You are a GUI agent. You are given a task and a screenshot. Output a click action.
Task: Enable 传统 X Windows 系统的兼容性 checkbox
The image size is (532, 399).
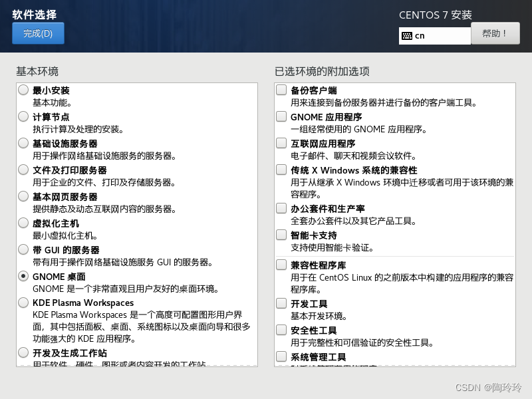coord(281,170)
